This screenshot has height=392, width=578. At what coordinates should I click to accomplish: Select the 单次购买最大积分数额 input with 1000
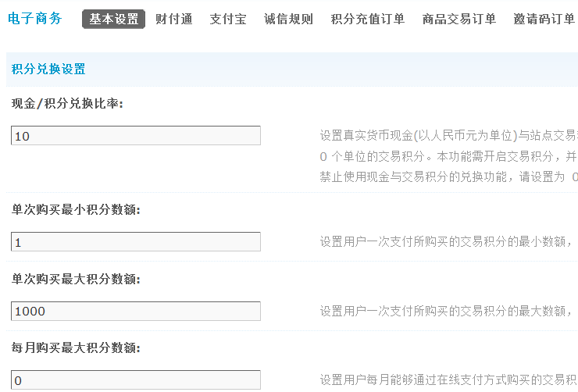tap(136, 311)
